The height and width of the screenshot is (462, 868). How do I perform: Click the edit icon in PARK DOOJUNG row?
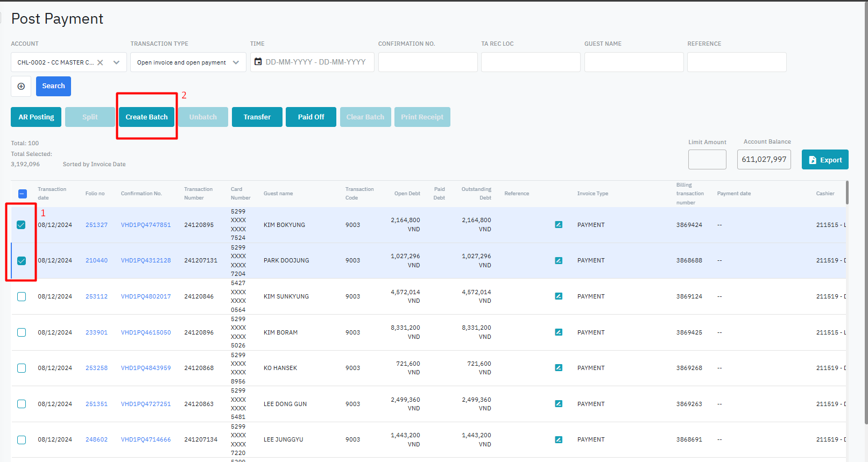559,260
